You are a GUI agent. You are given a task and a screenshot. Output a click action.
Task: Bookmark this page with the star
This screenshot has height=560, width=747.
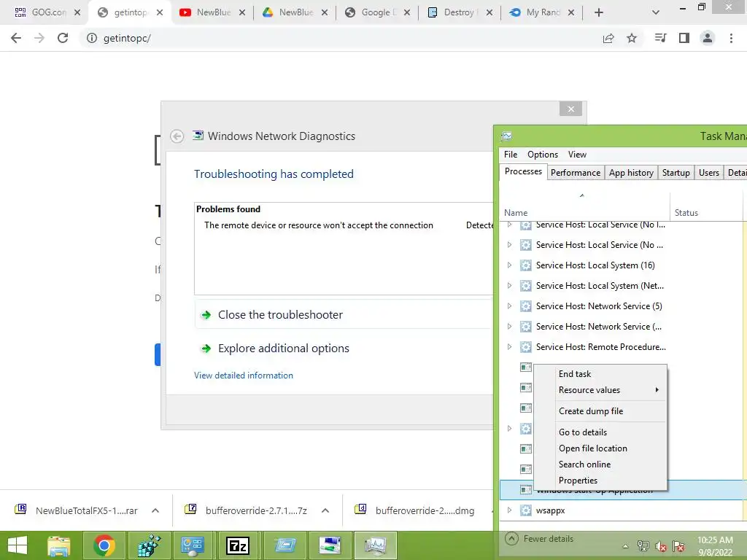tap(632, 38)
